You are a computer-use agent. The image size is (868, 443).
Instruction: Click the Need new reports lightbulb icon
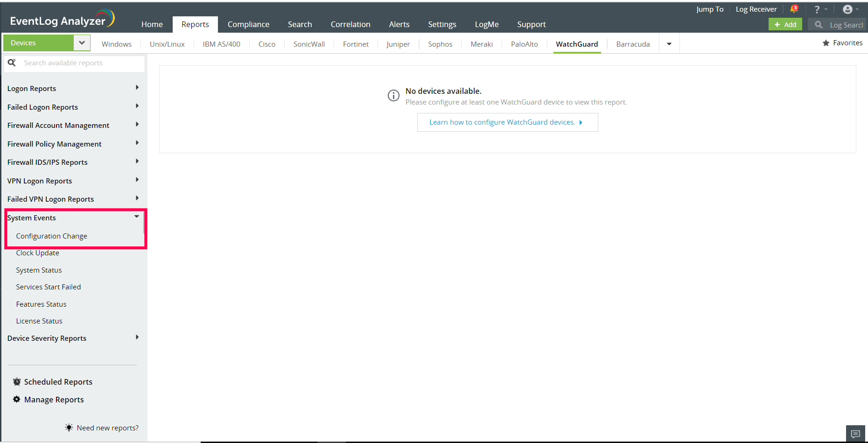(69, 428)
